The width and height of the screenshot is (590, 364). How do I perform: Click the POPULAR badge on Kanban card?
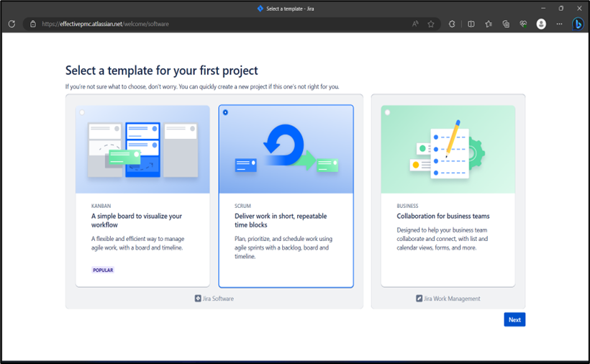[103, 270]
